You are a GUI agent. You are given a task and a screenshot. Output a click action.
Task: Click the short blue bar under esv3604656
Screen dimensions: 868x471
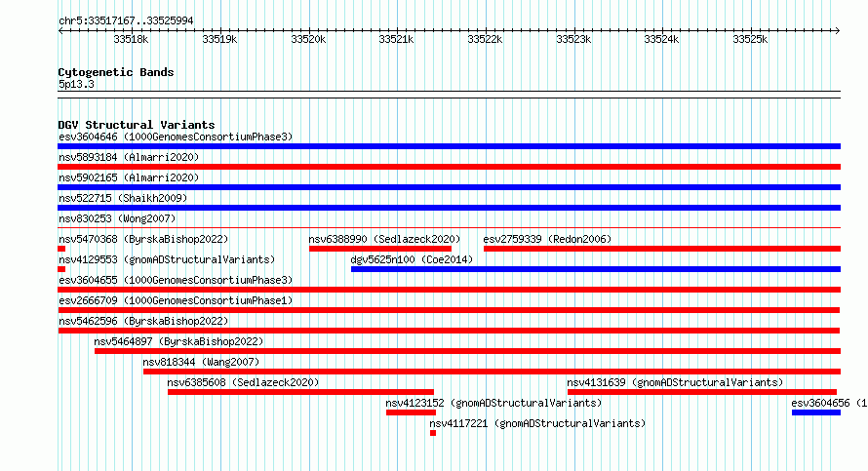coord(816,412)
